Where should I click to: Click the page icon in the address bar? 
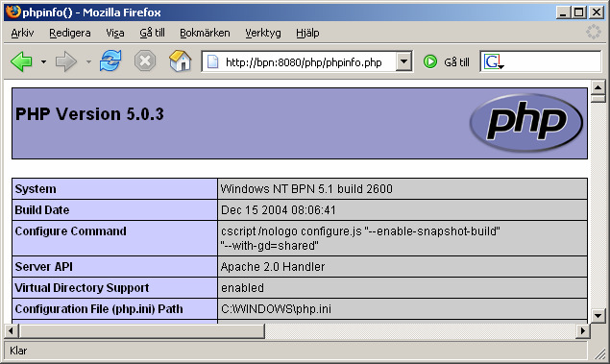pos(212,61)
